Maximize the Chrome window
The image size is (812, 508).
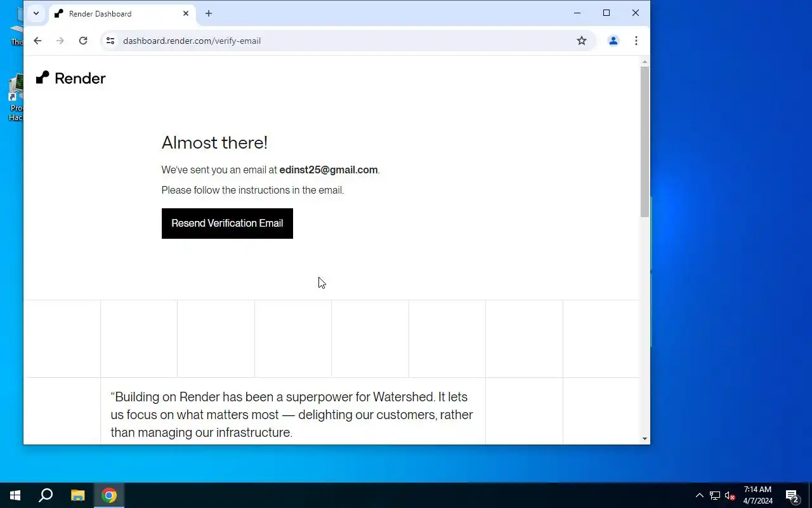pos(606,13)
